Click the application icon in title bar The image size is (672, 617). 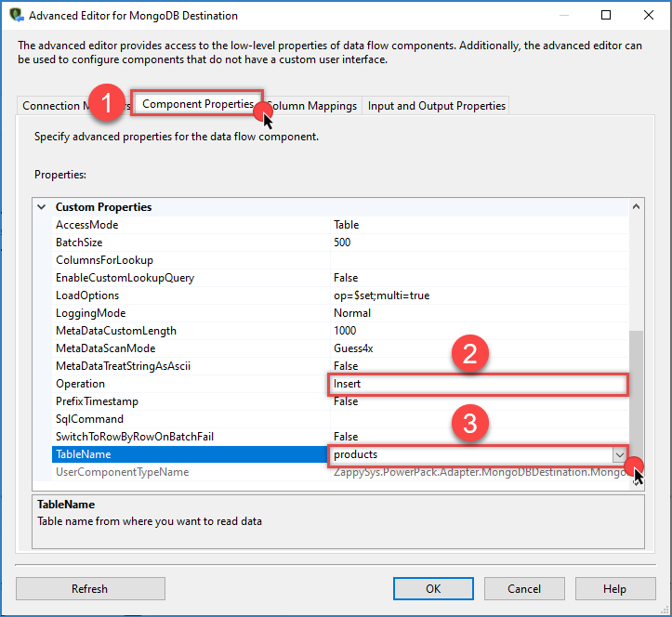[x=15, y=15]
